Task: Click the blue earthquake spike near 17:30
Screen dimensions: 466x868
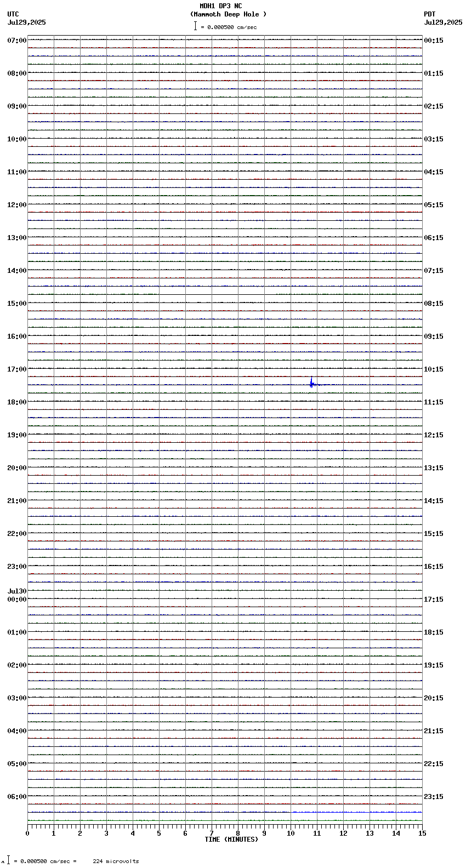Action: click(x=311, y=382)
